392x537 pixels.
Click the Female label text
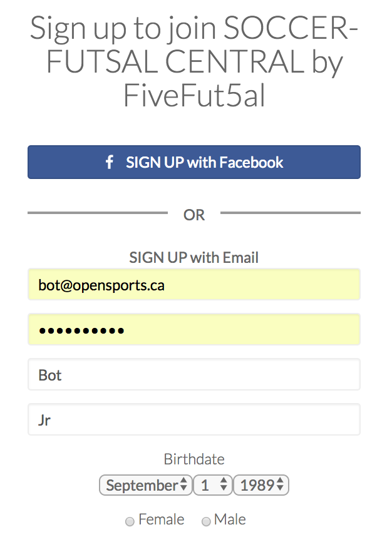[161, 519]
